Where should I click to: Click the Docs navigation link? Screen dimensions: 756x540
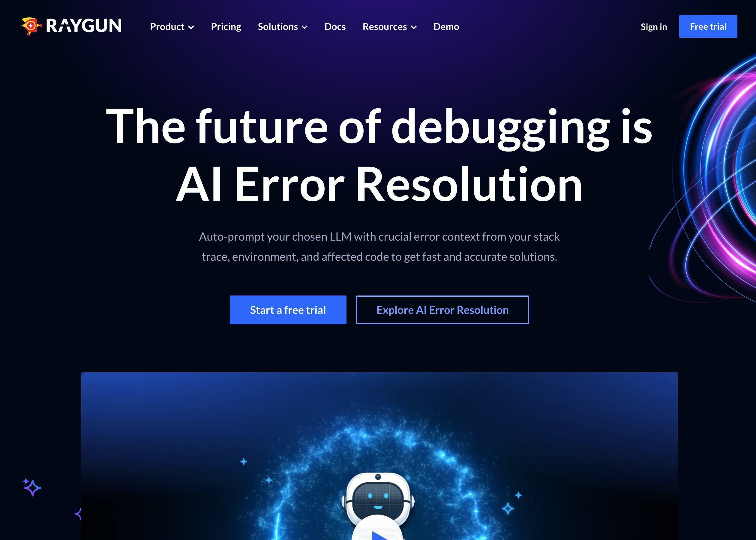pyautogui.click(x=335, y=26)
